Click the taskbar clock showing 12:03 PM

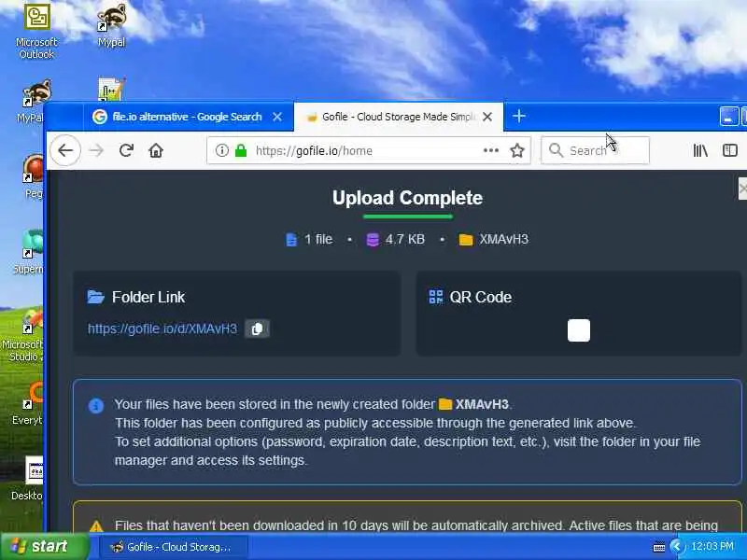(712, 546)
